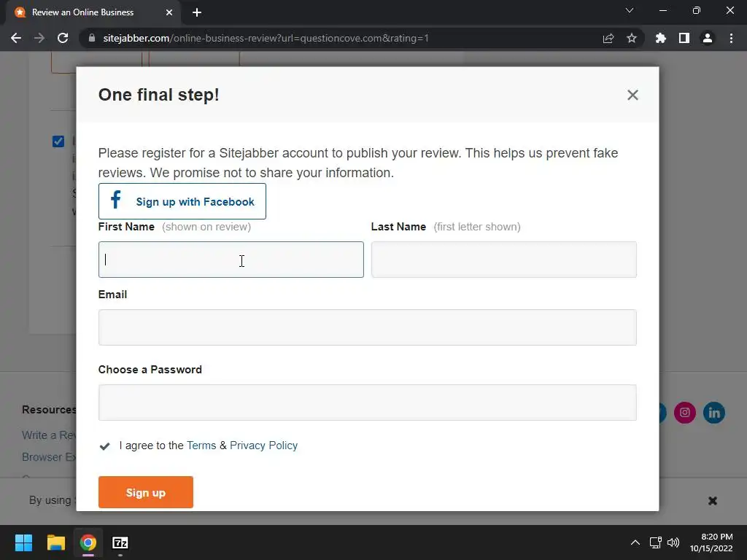Open Chrome three-dot menu

[x=731, y=38]
